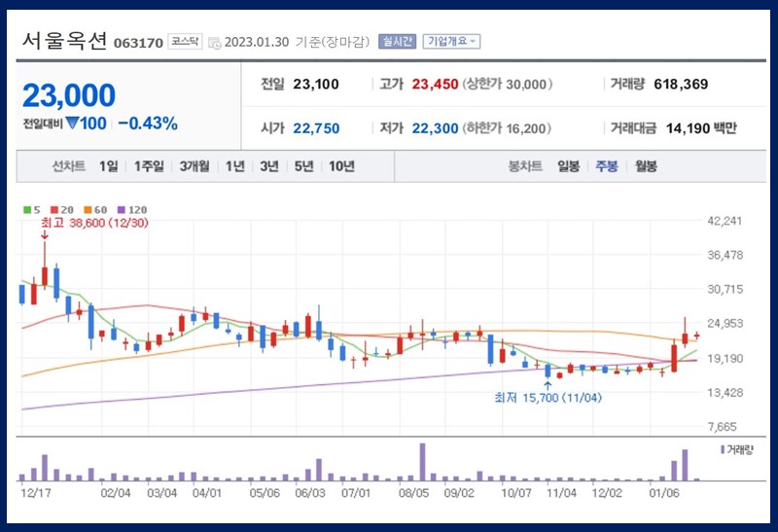Click the stock name 서울옥션

64,41
